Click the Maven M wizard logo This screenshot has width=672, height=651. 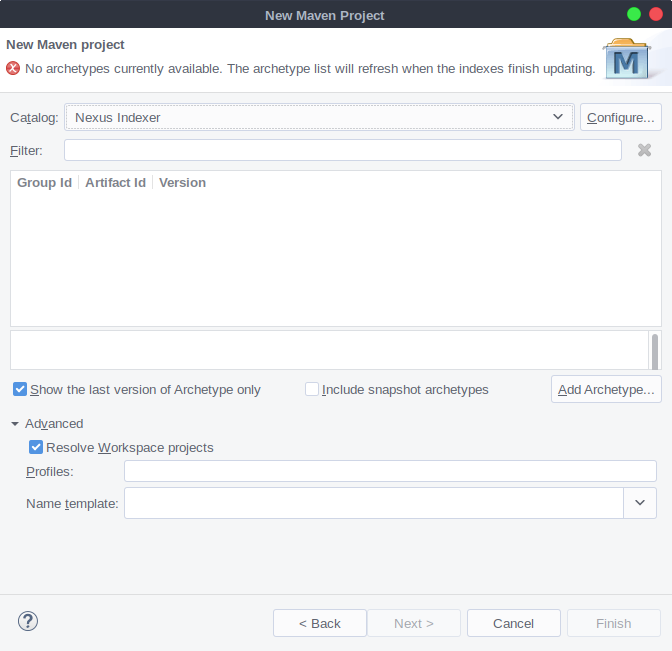626,59
